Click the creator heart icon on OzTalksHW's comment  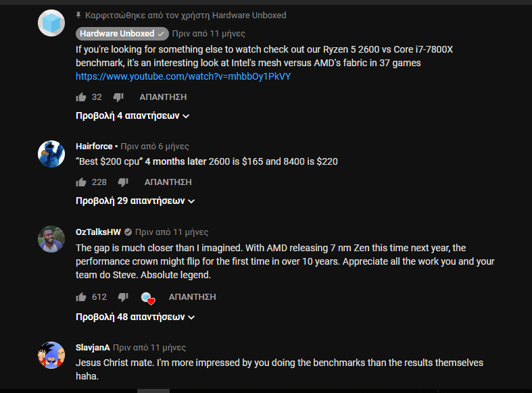[x=148, y=298]
